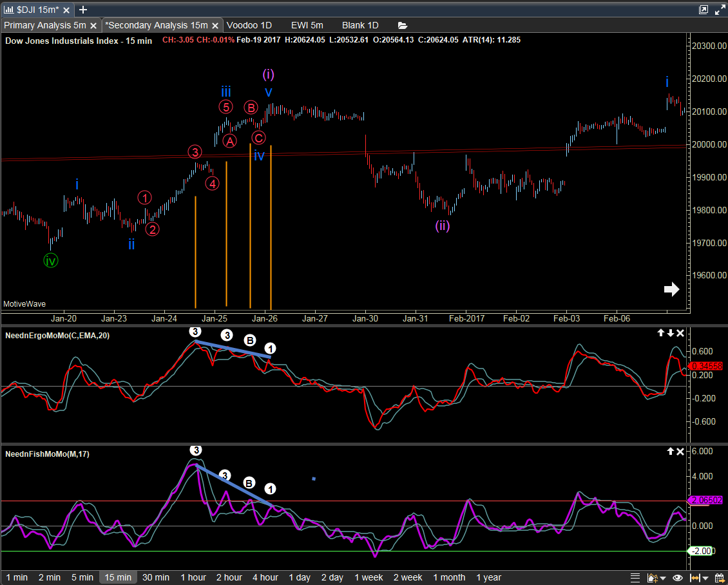Switch to 1 hour bars
The height and width of the screenshot is (585, 728).
tap(193, 577)
